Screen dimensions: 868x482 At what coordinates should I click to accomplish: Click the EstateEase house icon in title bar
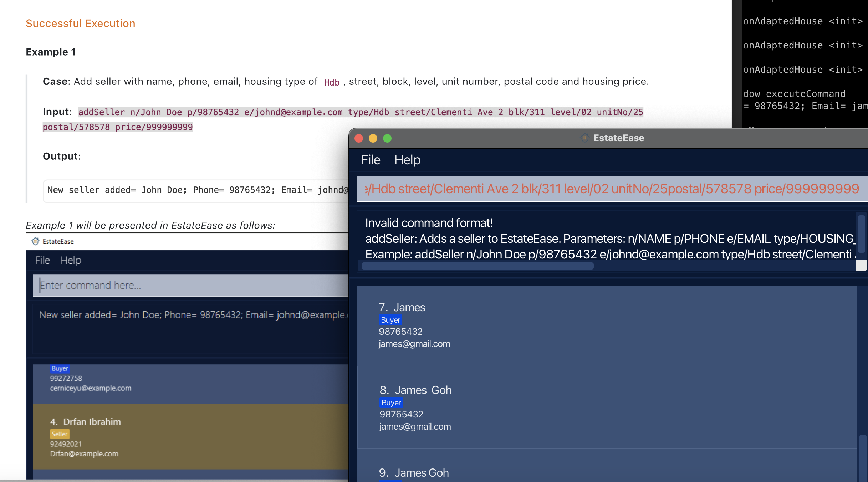point(584,138)
